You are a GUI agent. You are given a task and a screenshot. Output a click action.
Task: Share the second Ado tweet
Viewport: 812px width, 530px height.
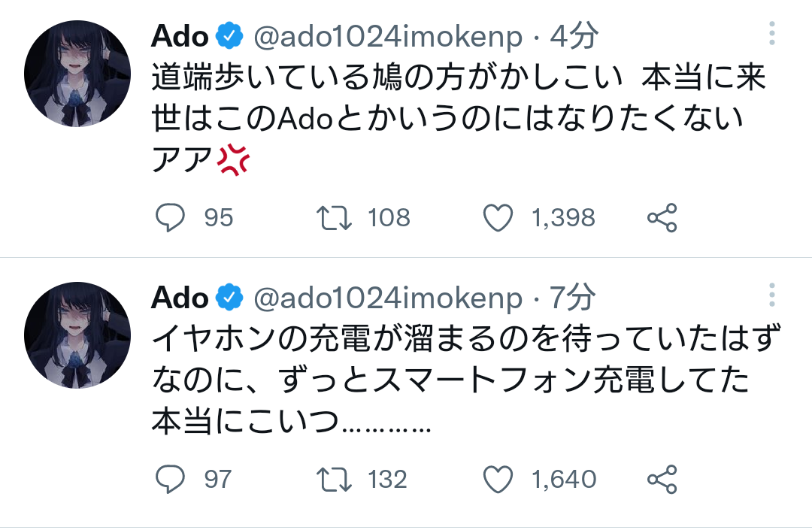point(662,479)
